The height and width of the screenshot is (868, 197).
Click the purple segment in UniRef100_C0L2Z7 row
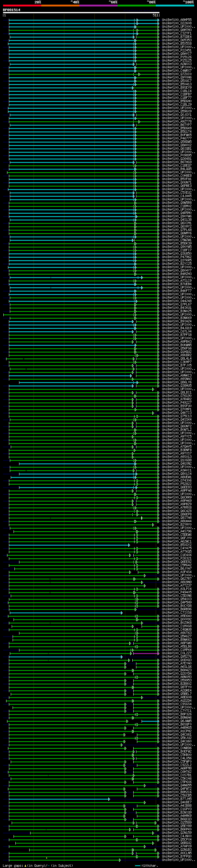click(x=146, y=653)
